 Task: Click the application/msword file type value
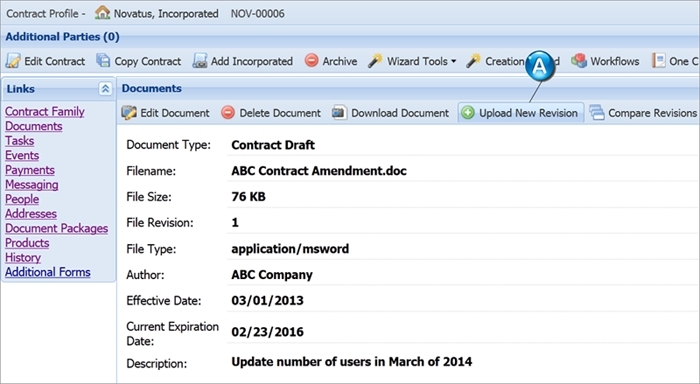coord(290,249)
